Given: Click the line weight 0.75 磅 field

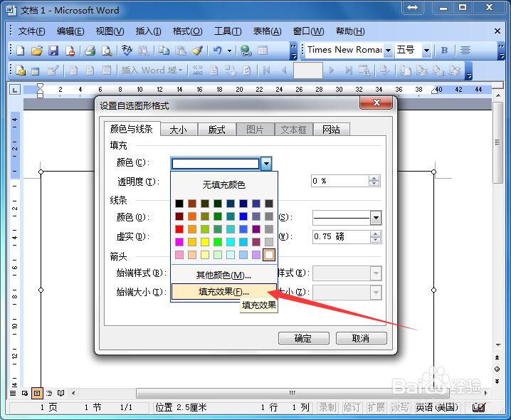Looking at the screenshot, I should [x=342, y=237].
